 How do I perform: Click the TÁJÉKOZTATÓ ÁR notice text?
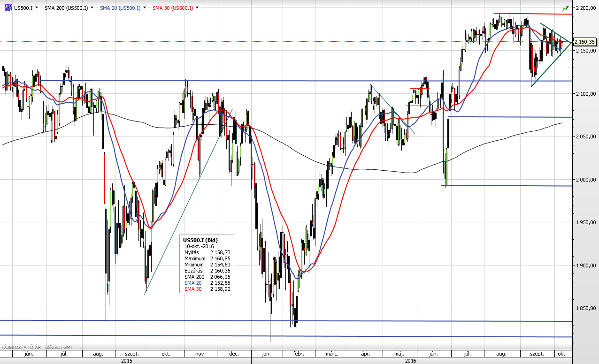pyautogui.click(x=21, y=347)
